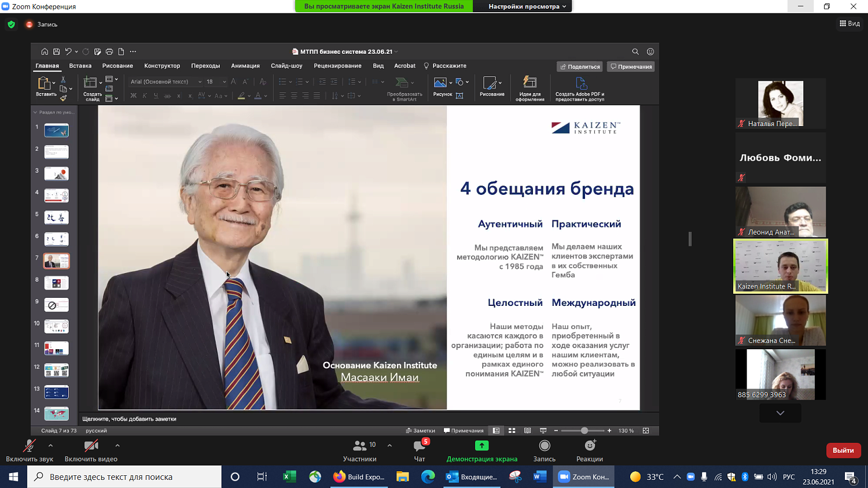Viewport: 868px width, 488px height.
Task: Toggle Включить видео camera
Action: 91,450
